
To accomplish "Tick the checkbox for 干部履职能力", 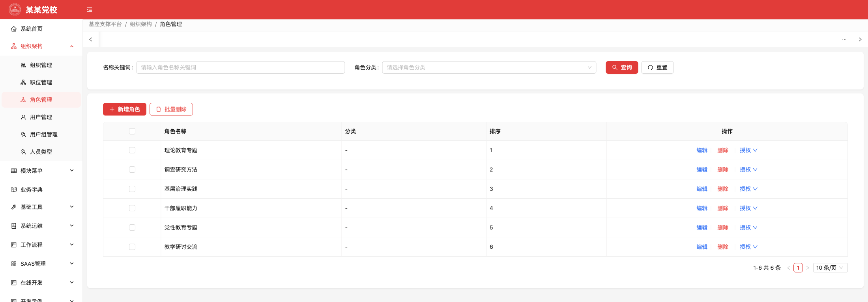I will (132, 208).
